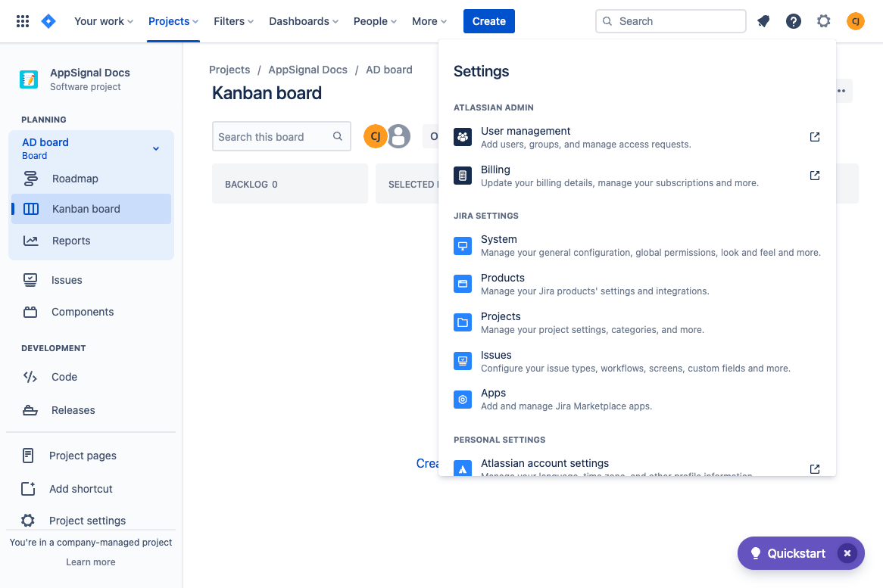Click the Project pages document icon
The image size is (883, 588).
click(28, 456)
